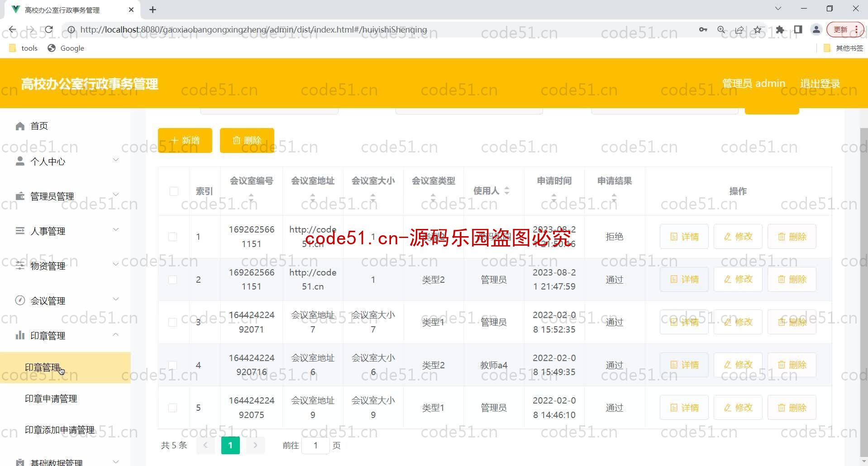Click the share page icon
868x466 pixels.
739,30
